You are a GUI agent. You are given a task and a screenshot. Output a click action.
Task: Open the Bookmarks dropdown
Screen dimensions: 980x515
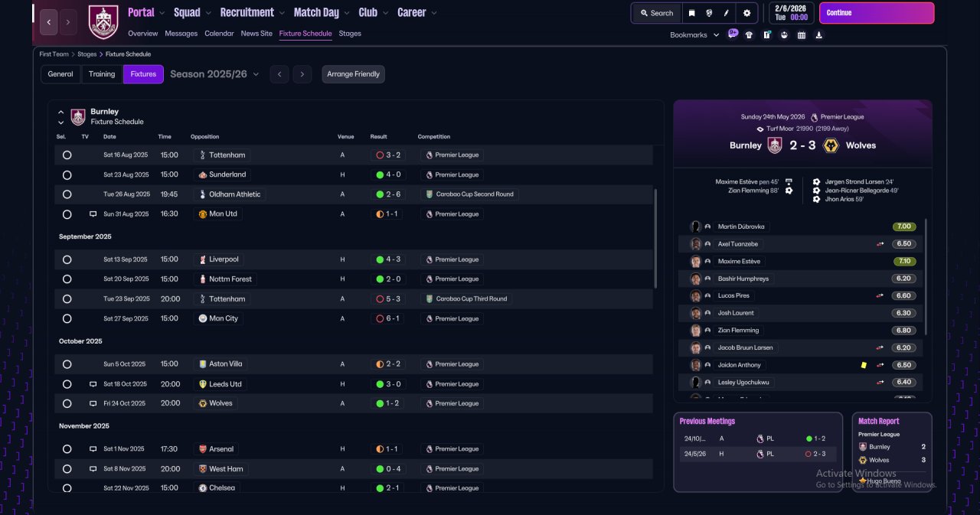[x=694, y=35]
